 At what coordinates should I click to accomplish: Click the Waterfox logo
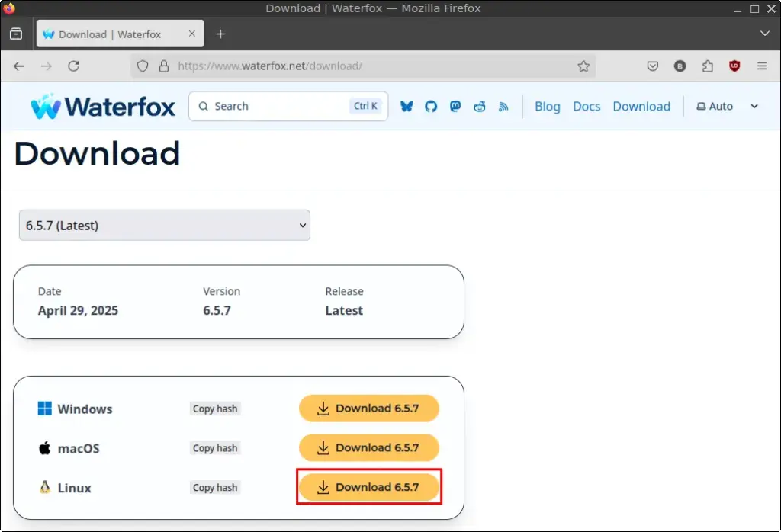coord(103,107)
